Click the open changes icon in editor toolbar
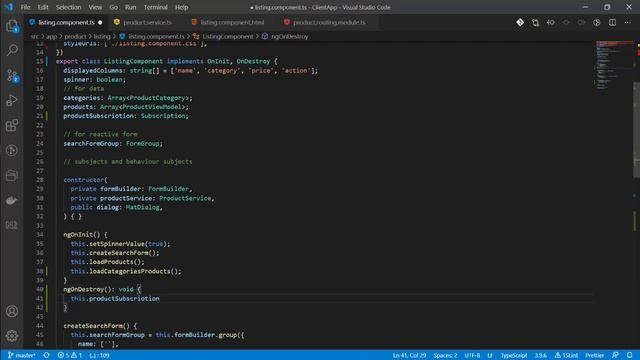 535,22
